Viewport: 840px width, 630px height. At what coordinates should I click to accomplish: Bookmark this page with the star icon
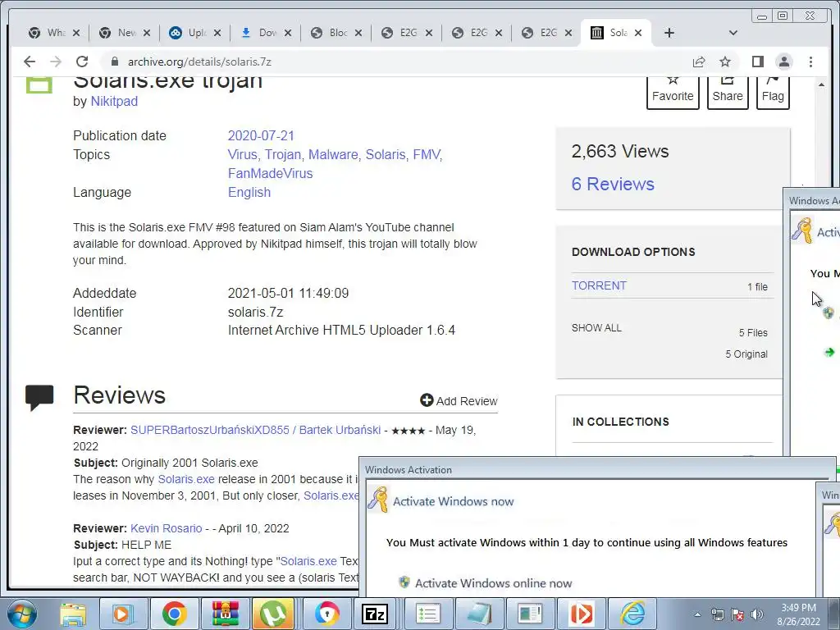[725, 62]
